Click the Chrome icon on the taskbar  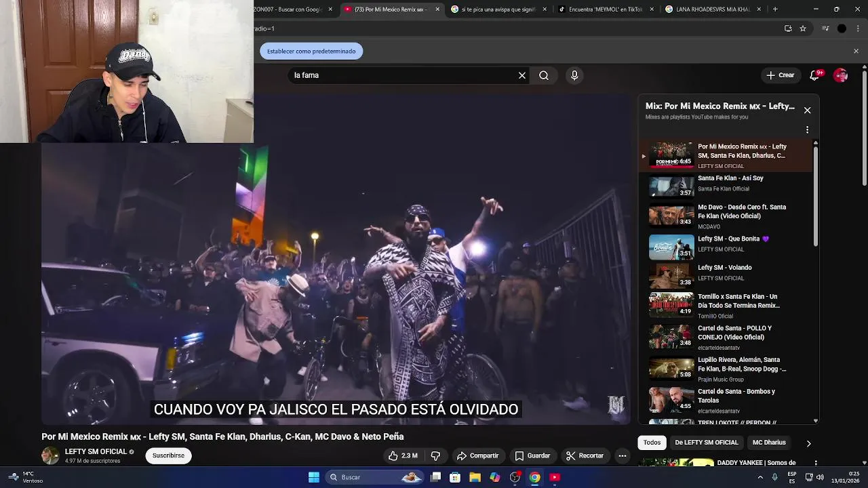pos(535,477)
